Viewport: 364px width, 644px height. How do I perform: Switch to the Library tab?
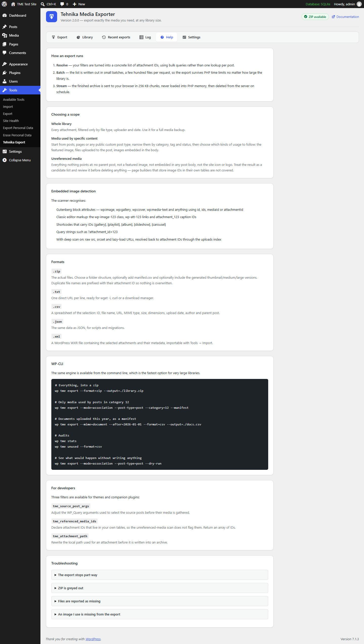(x=85, y=37)
